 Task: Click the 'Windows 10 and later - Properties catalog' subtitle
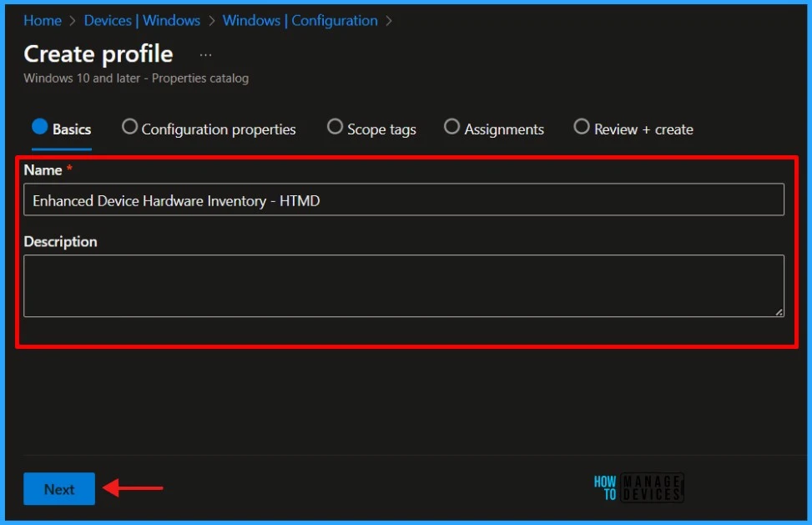pos(136,78)
